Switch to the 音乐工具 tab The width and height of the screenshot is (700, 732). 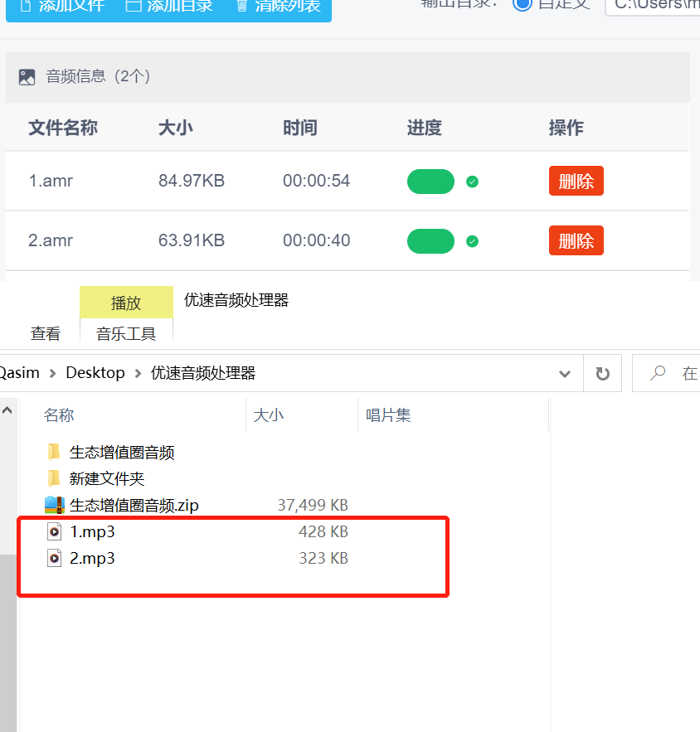(126, 333)
